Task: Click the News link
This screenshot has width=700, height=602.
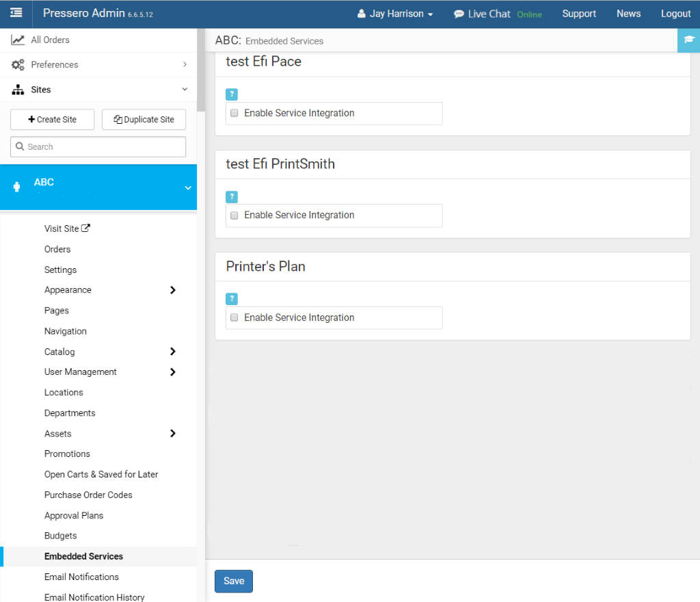Action: (x=629, y=14)
